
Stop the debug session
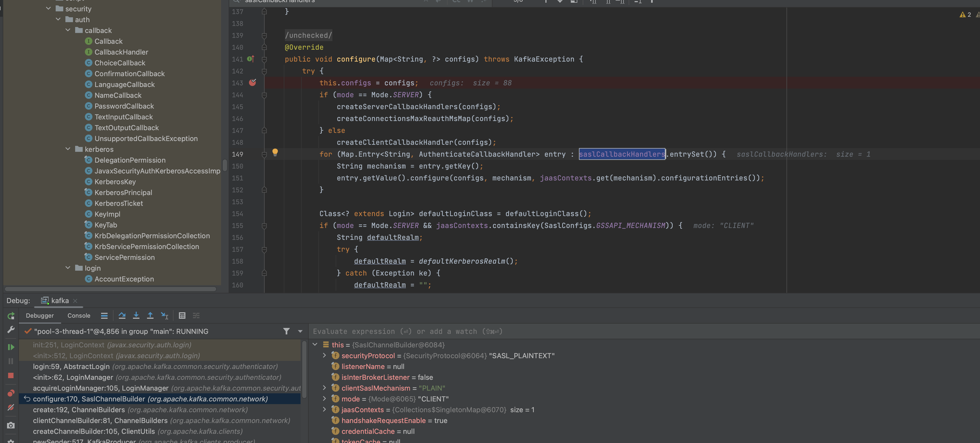point(11,375)
